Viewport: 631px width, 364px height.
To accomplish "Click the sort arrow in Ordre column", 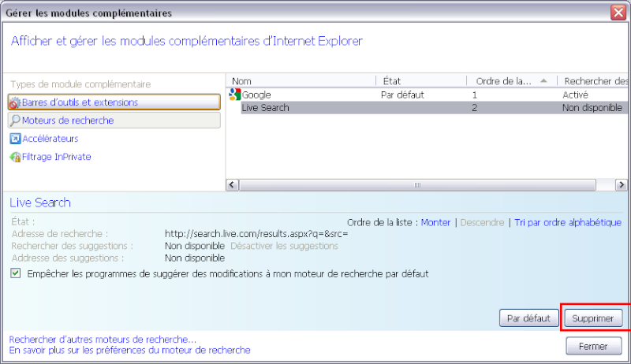I will (x=543, y=80).
